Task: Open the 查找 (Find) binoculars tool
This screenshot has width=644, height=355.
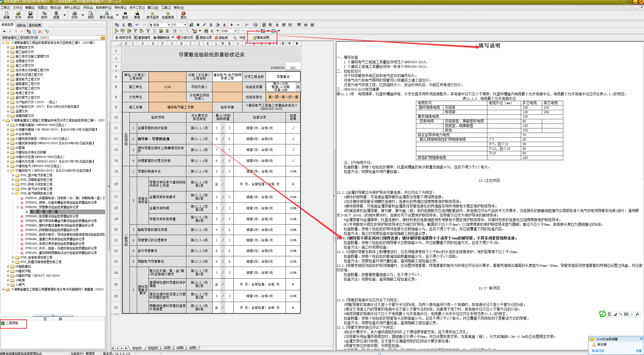Action: (x=125, y=15)
